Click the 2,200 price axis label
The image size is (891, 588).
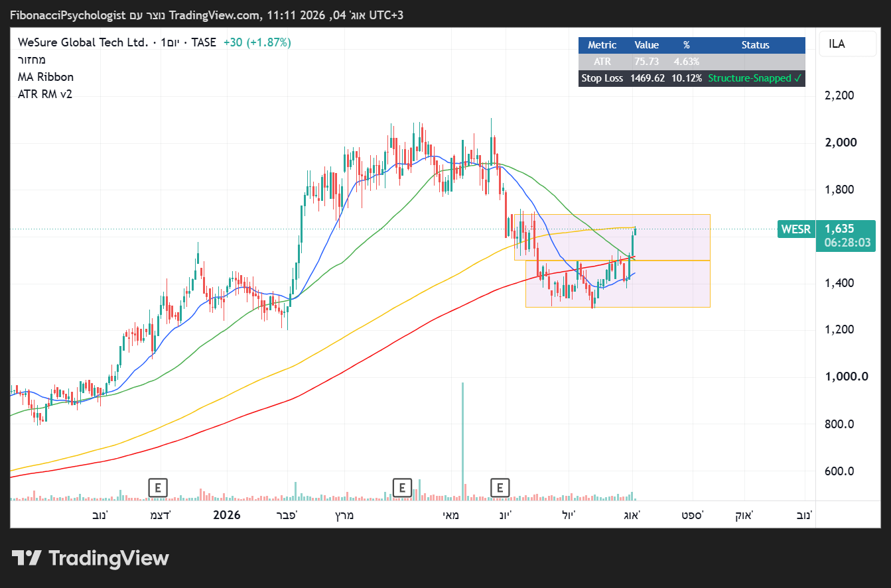[x=839, y=95]
